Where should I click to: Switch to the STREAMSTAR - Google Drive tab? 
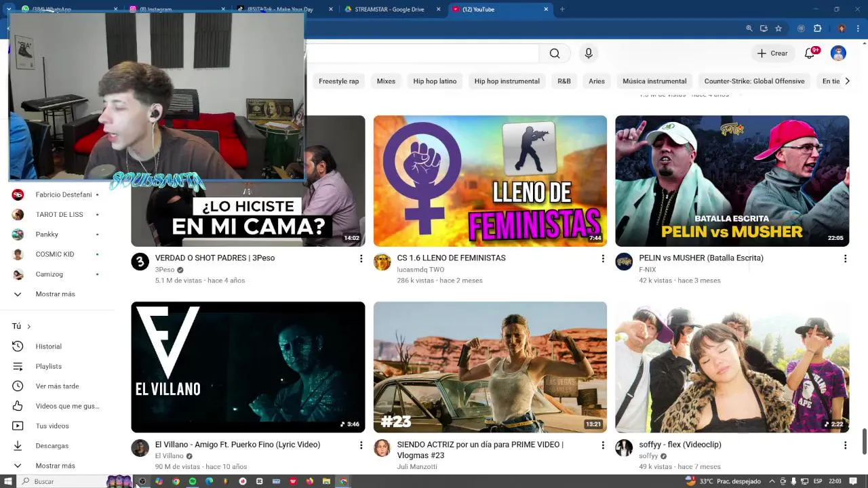pyautogui.click(x=389, y=9)
